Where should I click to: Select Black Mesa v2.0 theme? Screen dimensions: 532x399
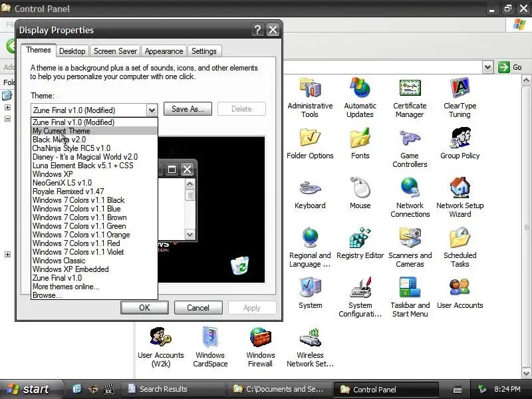point(94,140)
